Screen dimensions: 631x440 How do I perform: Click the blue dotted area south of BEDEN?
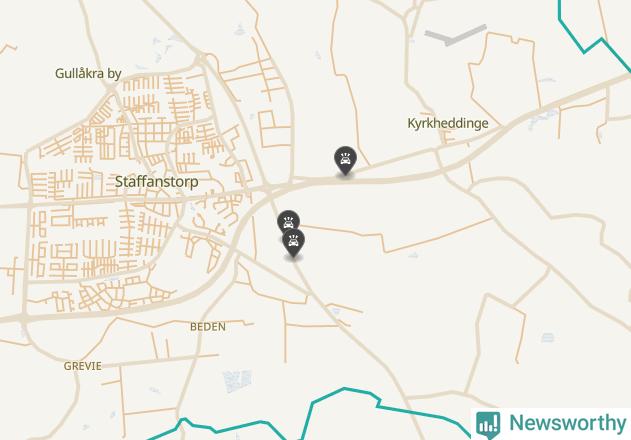[x=237, y=381]
